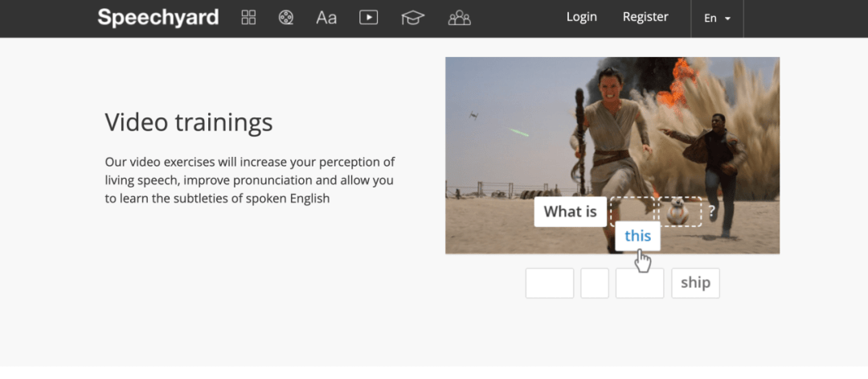Click the dashed slot containing the BB-8 droid
The width and height of the screenshot is (868, 379).
pos(679,212)
